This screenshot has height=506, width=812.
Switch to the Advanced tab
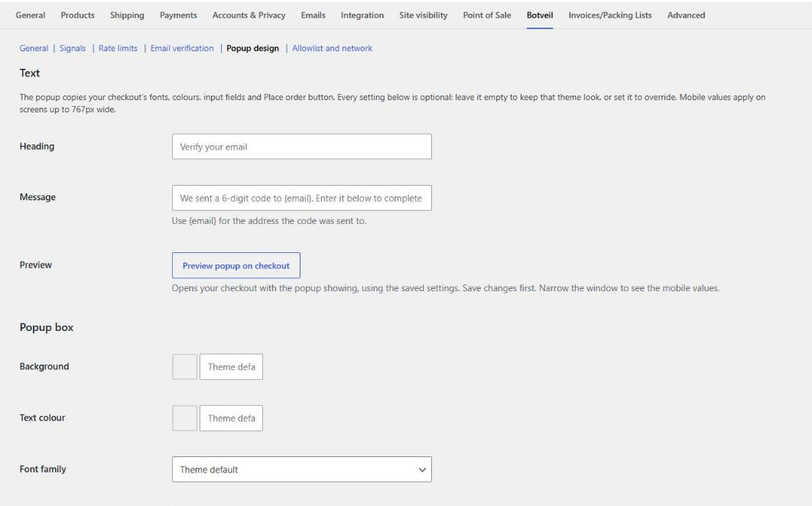pos(686,15)
